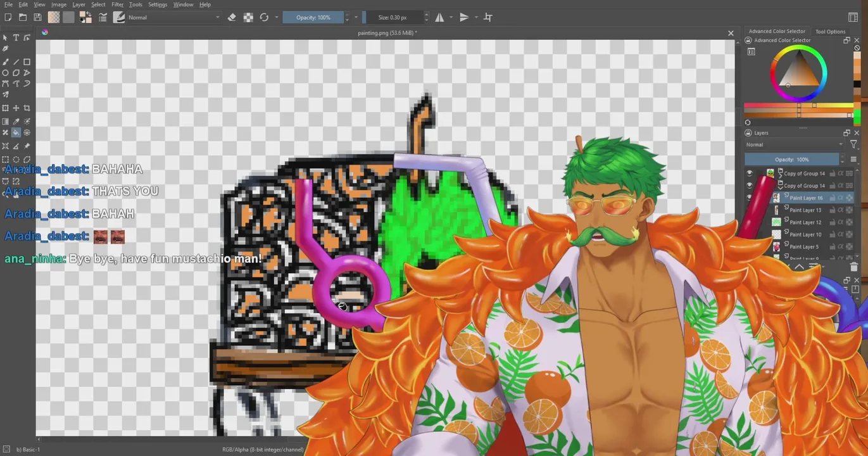Open the layer blending mode Normal dropdown
Viewport: 868px width, 456px height.
[x=795, y=144]
